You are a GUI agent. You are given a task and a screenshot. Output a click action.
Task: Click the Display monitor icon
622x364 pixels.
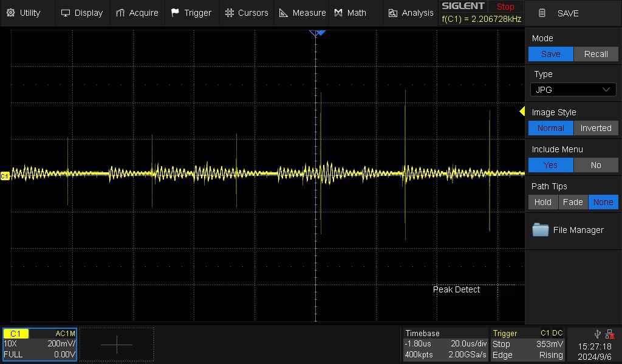click(x=66, y=13)
